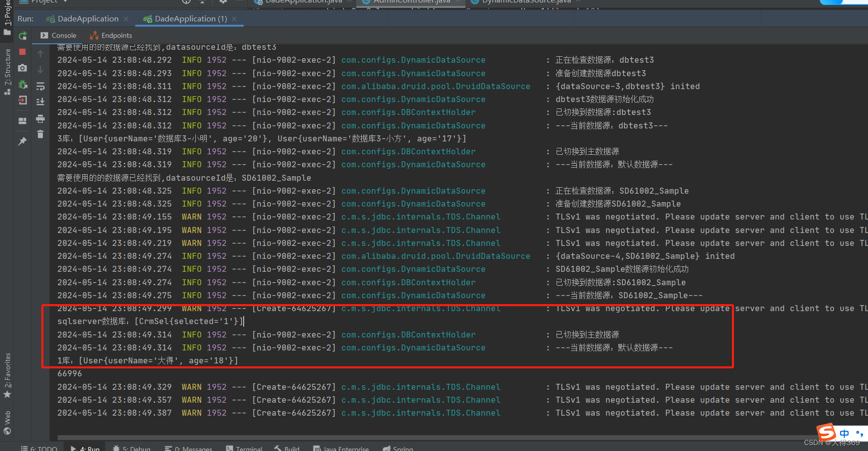Screen dimensions: 868x451
Task: Open the Endpoints tab
Action: point(111,35)
